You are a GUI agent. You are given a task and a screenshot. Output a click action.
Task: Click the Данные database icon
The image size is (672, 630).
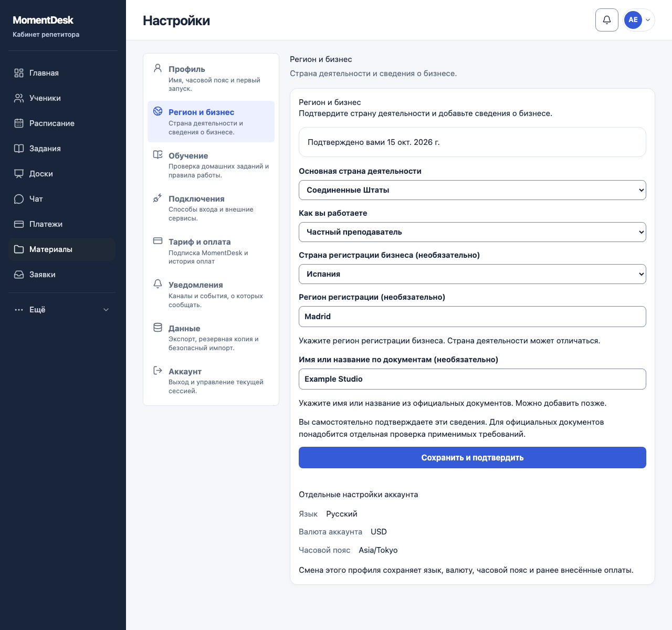coord(157,328)
